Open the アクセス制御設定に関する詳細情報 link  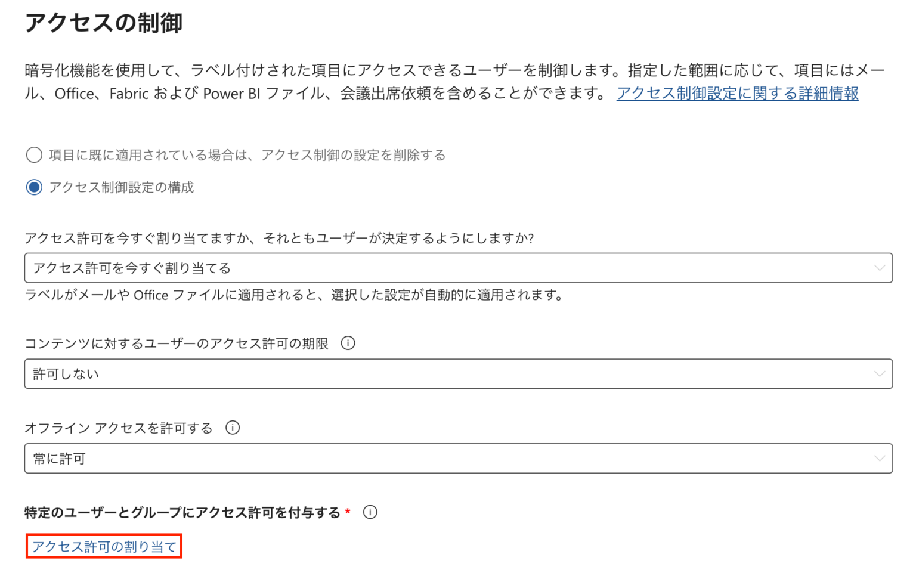point(738,93)
